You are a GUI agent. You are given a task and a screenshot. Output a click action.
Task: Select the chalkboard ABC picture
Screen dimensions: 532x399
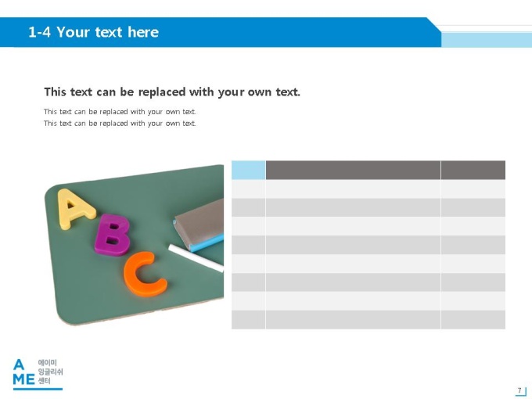(134, 245)
